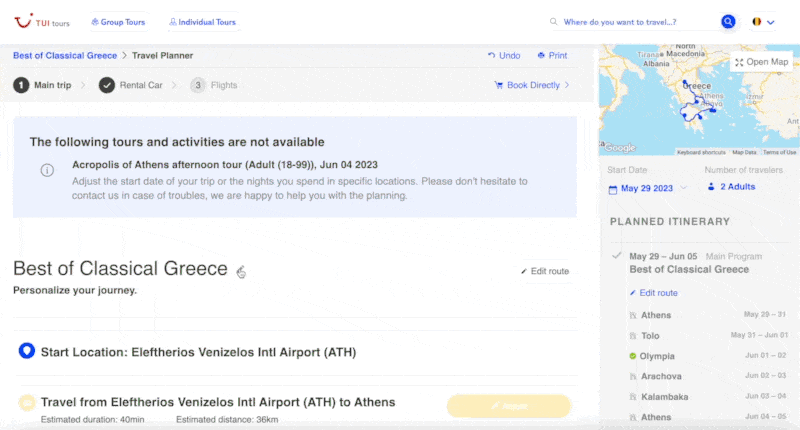Viewport: 800px width, 430px height.
Task: Select the Rental Car step checkmark
Action: click(x=107, y=85)
